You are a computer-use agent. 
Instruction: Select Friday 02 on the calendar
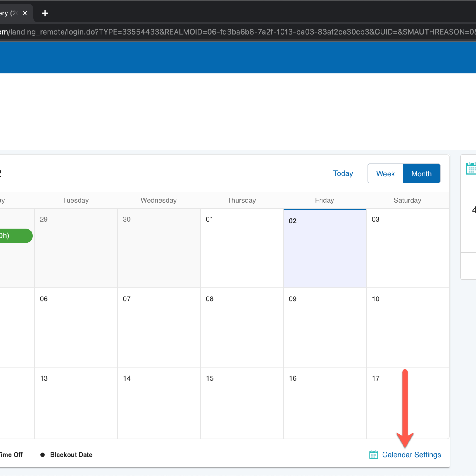tap(325, 248)
